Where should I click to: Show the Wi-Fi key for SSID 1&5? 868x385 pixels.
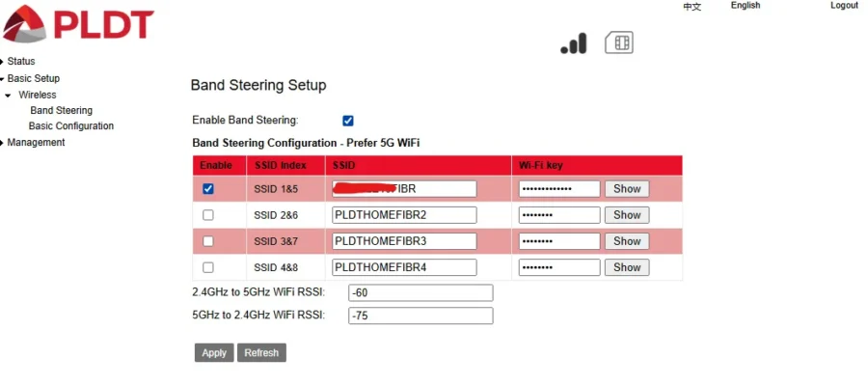click(627, 189)
